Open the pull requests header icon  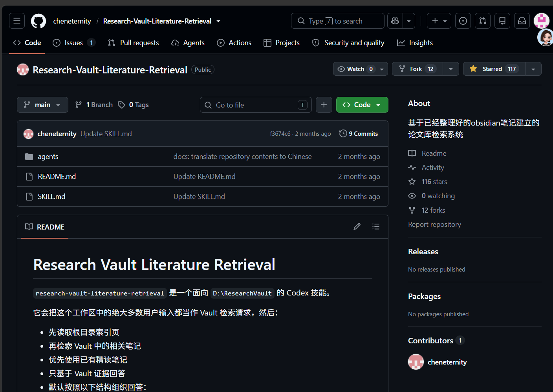click(x=483, y=21)
